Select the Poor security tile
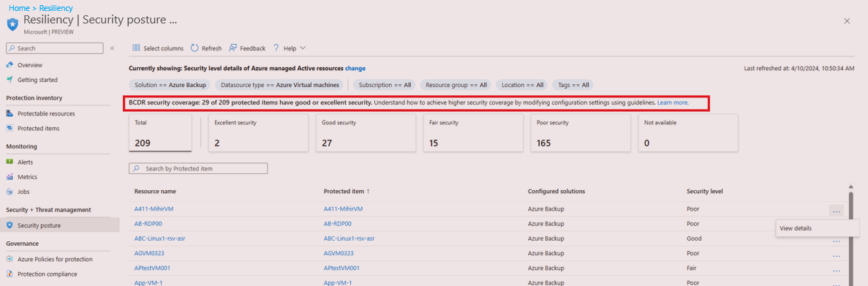This screenshot has height=286, width=868. [x=580, y=133]
